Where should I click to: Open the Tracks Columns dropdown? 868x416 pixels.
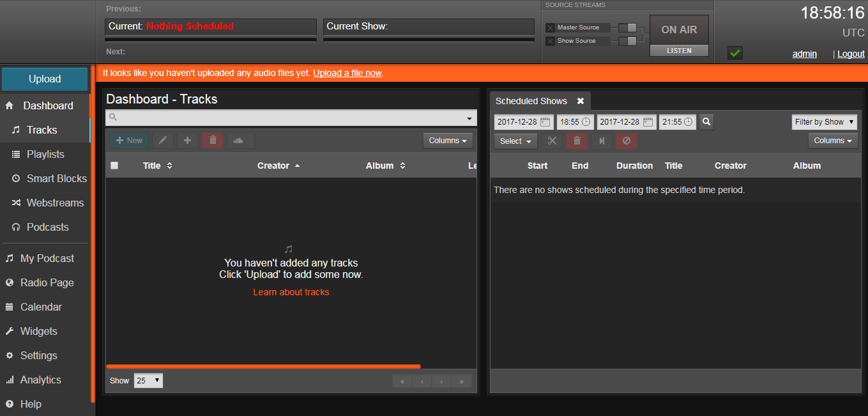point(448,141)
